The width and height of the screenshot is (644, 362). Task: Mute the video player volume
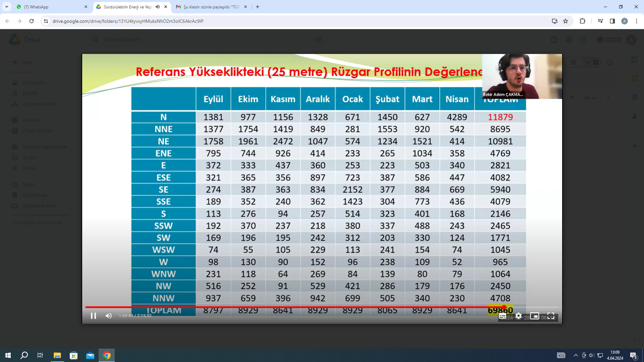click(109, 316)
